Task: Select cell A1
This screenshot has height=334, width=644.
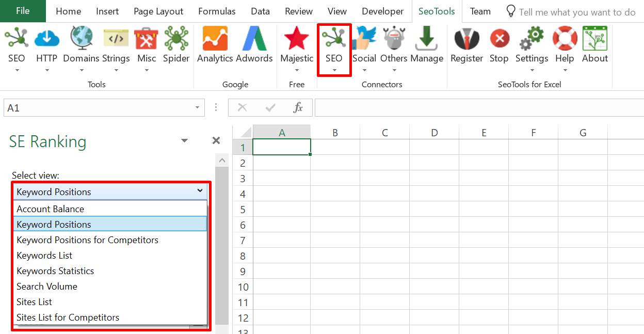Action: (282, 147)
